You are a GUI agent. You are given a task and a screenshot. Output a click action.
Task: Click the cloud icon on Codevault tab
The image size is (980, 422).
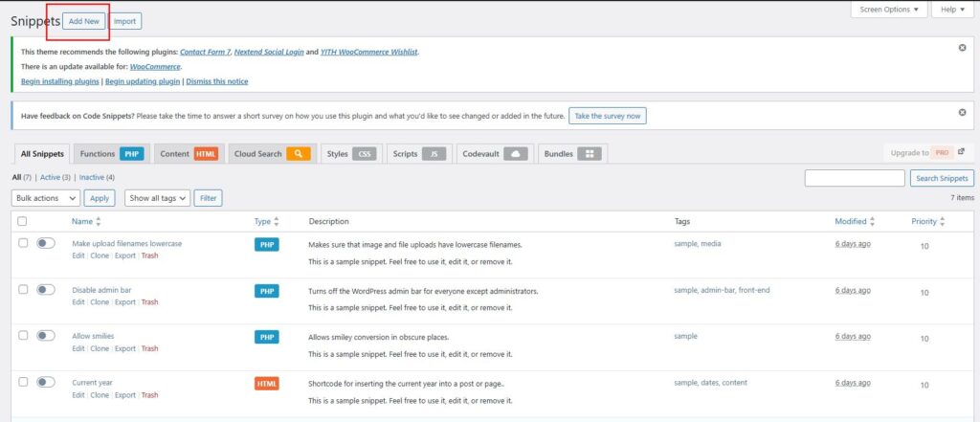(516, 154)
